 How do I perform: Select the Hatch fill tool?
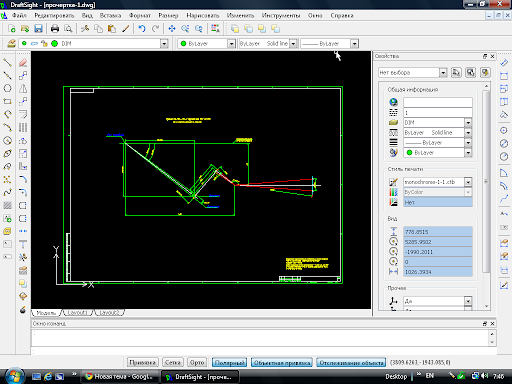[7, 205]
